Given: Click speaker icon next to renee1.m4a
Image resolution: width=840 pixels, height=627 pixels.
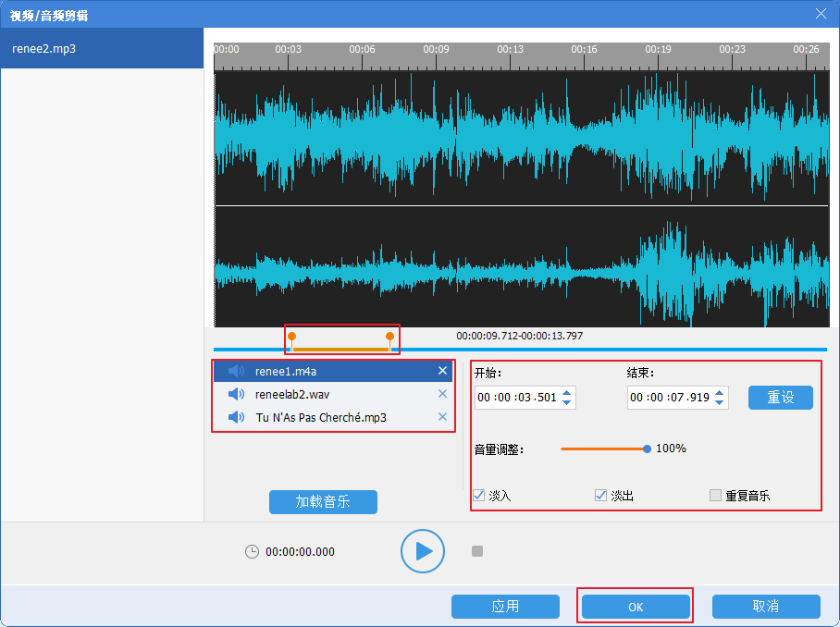Looking at the screenshot, I should (x=237, y=372).
